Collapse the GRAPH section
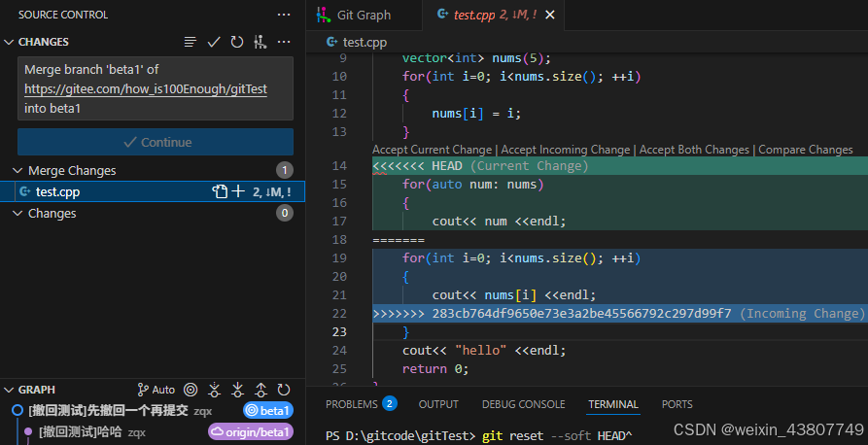This screenshot has width=868, height=445. coord(9,390)
